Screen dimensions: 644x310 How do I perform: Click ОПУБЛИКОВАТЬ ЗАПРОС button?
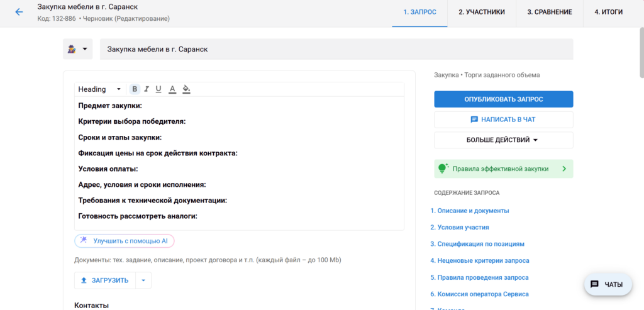(x=503, y=99)
